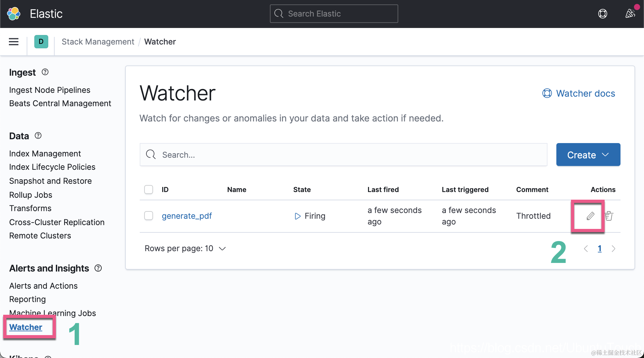
Task: Click the trash delete icon for generate_pdf
Action: tap(609, 216)
